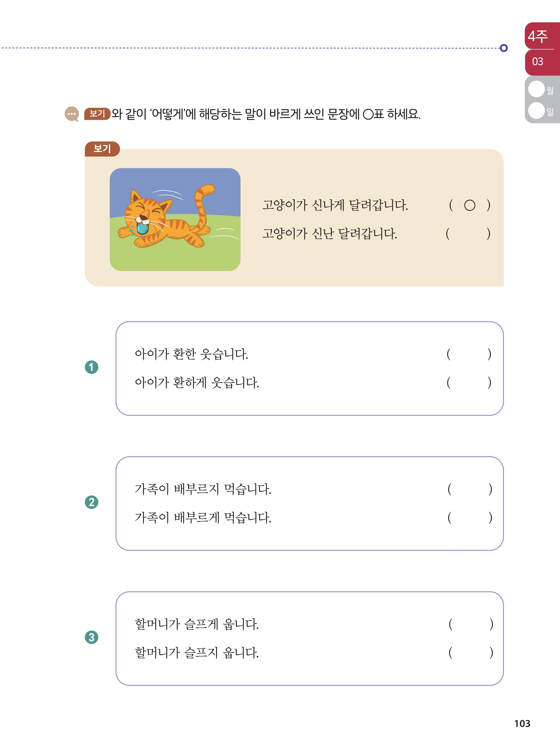Viewport: 560px width, 752px height.
Task: Mark the blank after 가족이 배부르지 먹습니다
Action: click(x=470, y=489)
